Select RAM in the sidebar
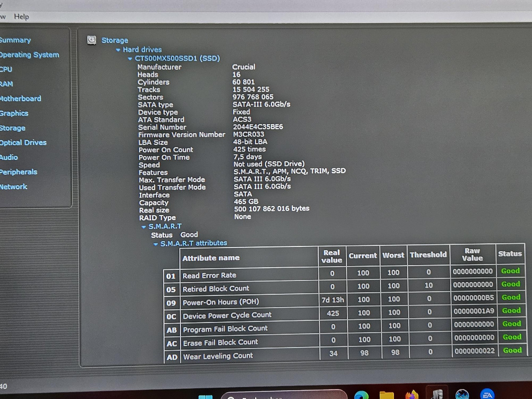The width and height of the screenshot is (532, 399). click(6, 84)
